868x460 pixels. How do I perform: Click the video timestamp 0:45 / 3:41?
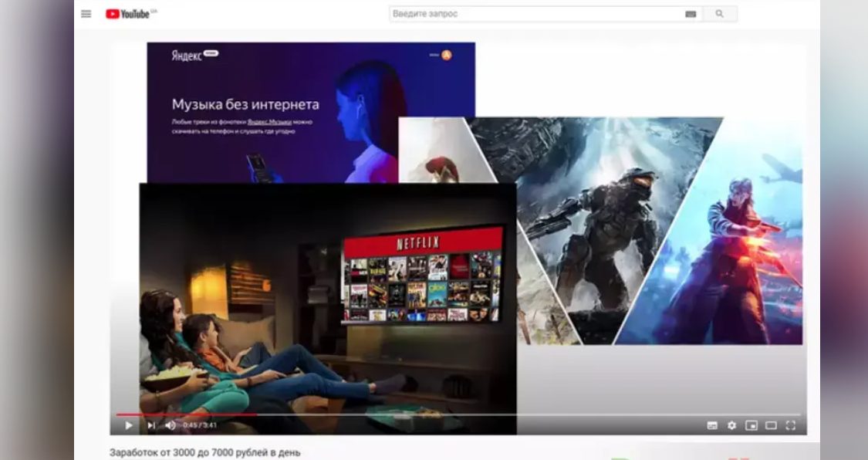pyautogui.click(x=199, y=425)
